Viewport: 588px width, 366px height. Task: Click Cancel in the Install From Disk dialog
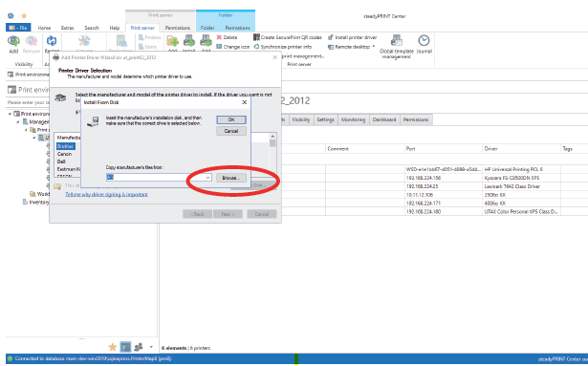tap(231, 131)
